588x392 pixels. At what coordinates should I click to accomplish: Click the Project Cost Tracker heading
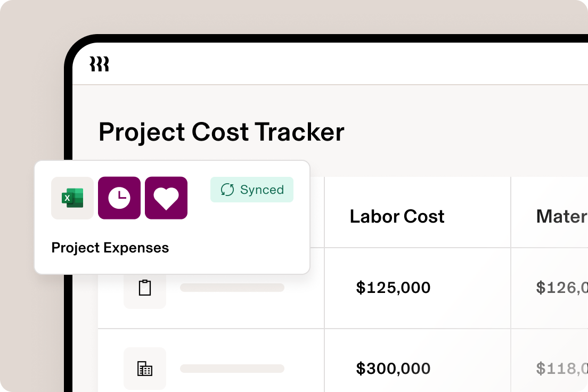tap(220, 132)
